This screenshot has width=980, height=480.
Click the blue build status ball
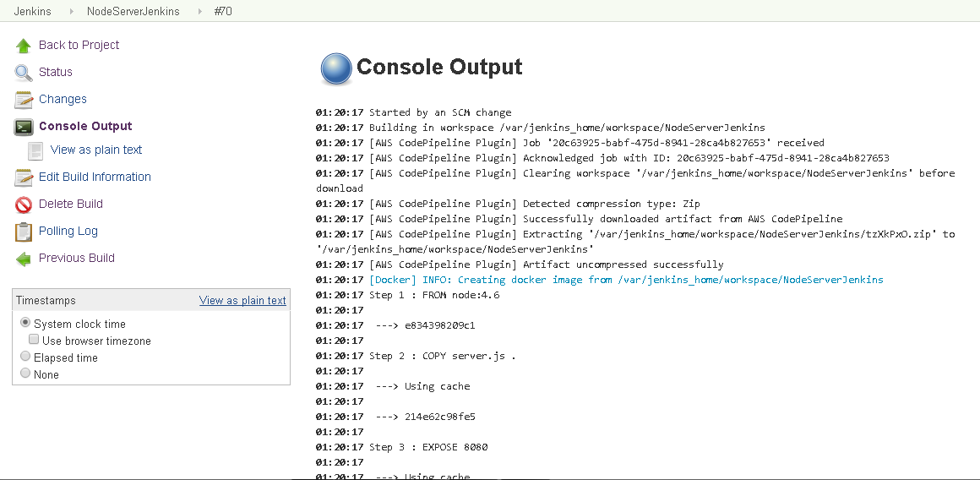[336, 68]
